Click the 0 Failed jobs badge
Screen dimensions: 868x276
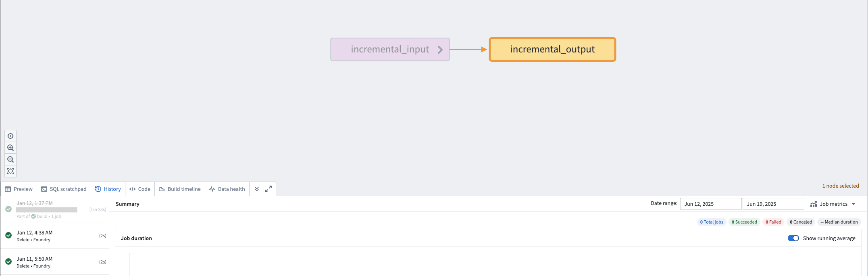tap(773, 222)
